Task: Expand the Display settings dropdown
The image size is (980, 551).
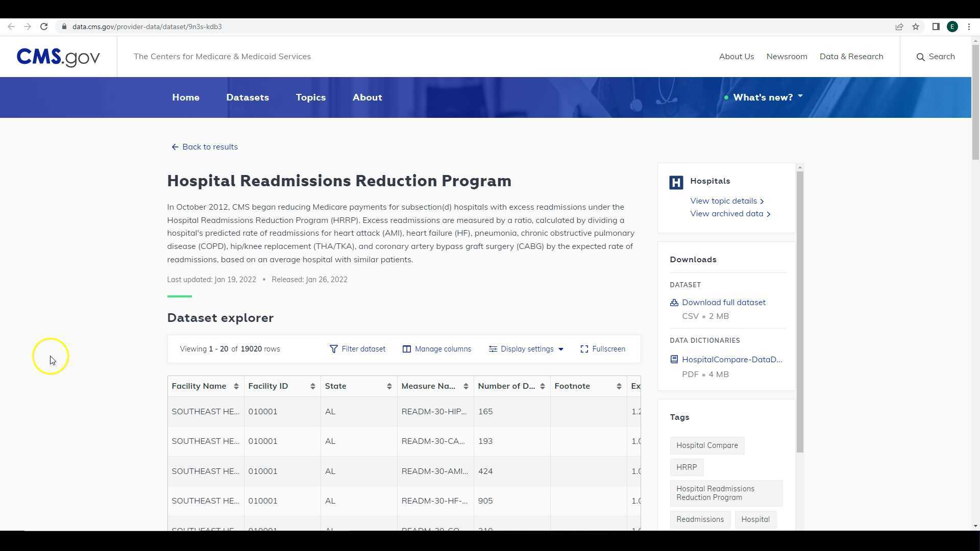Action: pos(526,349)
